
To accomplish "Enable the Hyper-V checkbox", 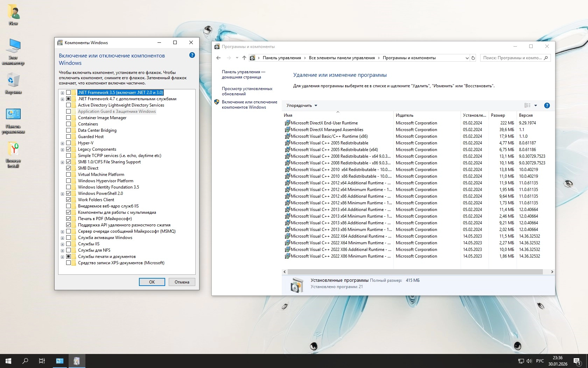I will pyautogui.click(x=69, y=143).
